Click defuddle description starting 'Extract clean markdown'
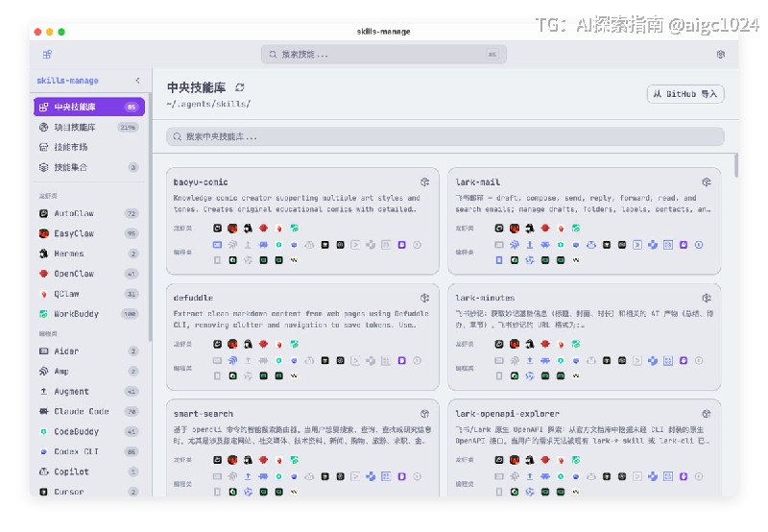The height and width of the screenshot is (532, 768). click(301, 319)
